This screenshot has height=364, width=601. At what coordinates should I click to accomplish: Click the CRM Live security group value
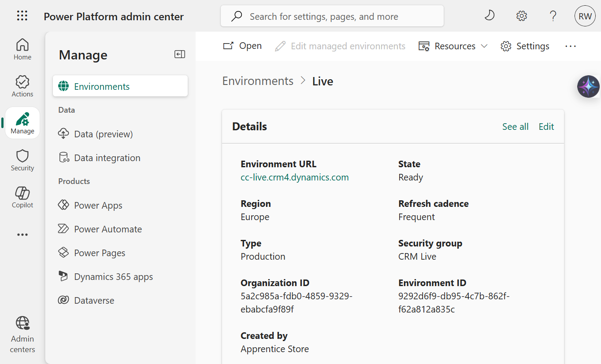tap(417, 256)
